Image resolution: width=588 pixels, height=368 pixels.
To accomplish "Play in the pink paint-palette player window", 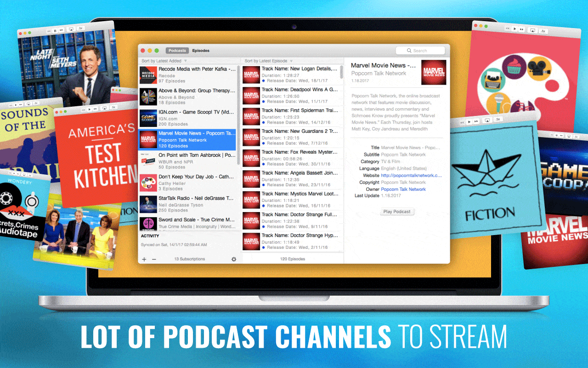I will click(x=515, y=29).
